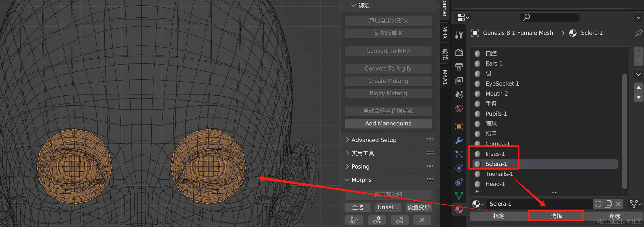644x227 pixels.
Task: Click the Genesis 8.1 Female Mesh object icon
Action: pyautogui.click(x=475, y=33)
